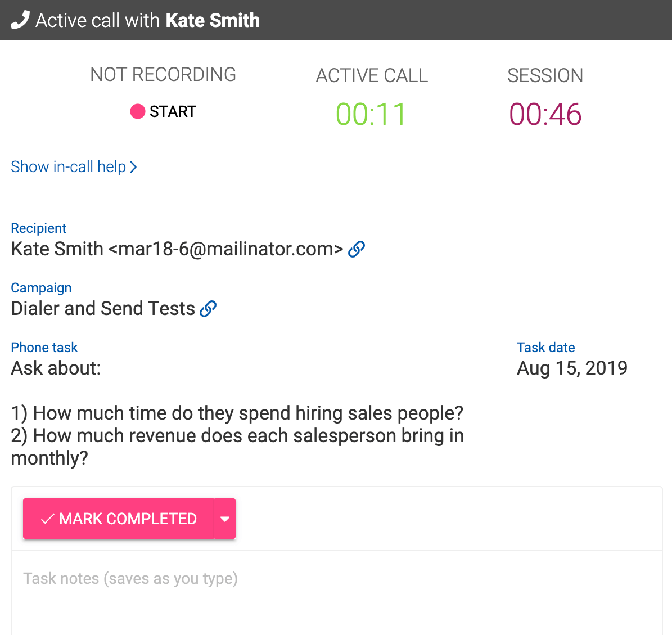Viewport: 672px width, 635px height.
Task: Click the Active call with Kate Smith title
Action: 147,20
